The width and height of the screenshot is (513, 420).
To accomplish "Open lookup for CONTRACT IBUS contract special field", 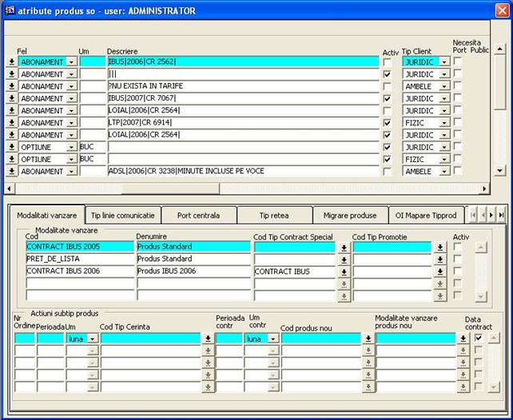I will (344, 271).
